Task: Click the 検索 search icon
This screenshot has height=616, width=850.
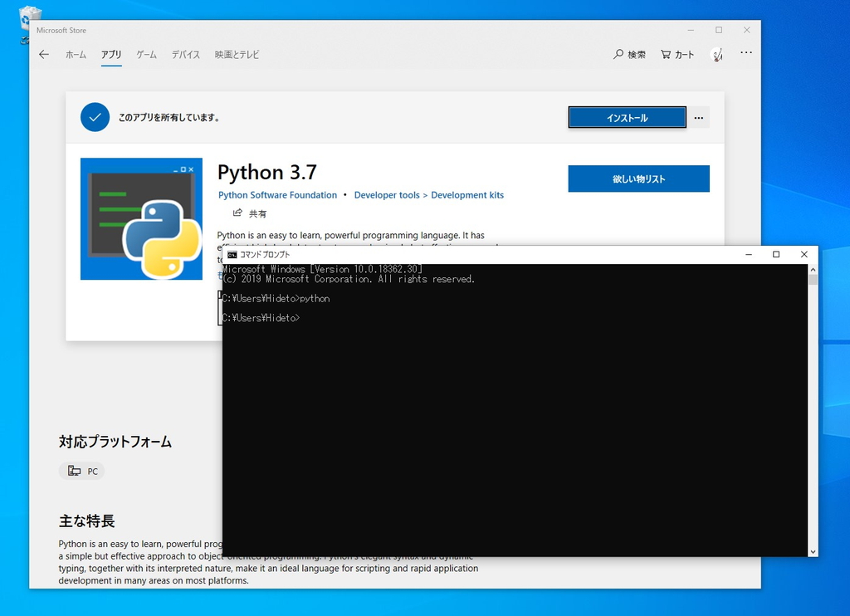Action: [x=618, y=53]
